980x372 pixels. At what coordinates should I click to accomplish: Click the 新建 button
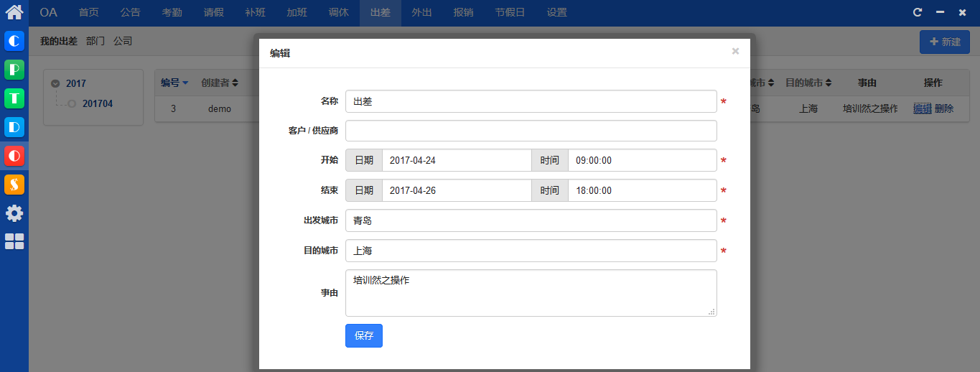click(x=945, y=42)
